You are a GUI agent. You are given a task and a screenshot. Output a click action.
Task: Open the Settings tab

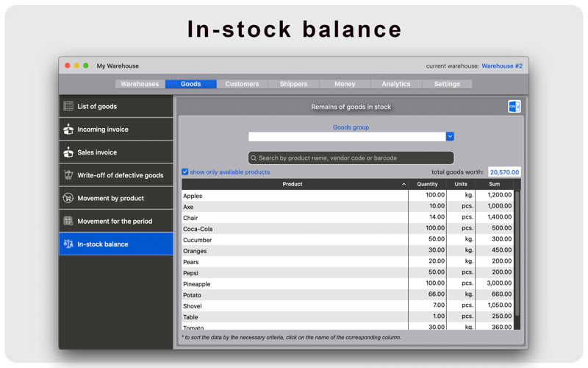pos(447,84)
